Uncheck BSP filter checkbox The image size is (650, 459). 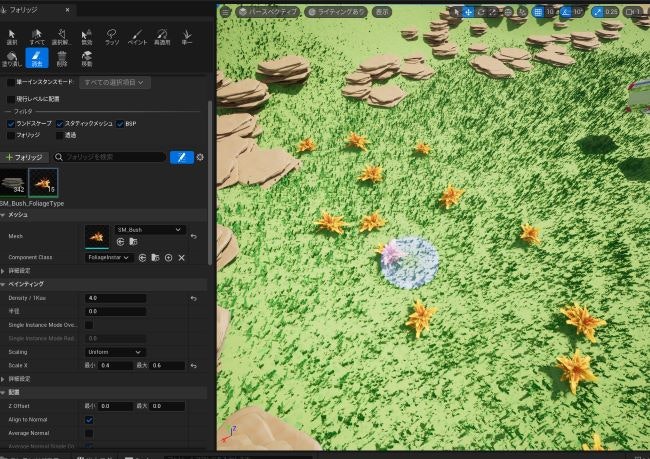[120, 124]
